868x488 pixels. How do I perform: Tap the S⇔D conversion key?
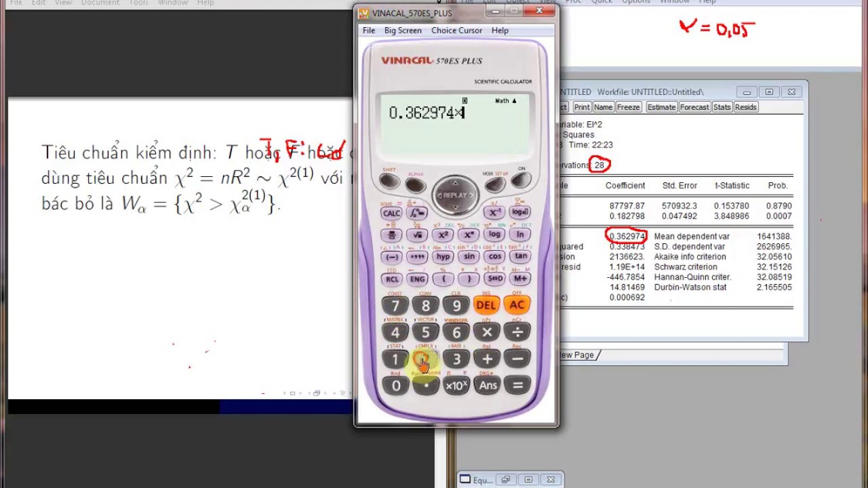[494, 279]
